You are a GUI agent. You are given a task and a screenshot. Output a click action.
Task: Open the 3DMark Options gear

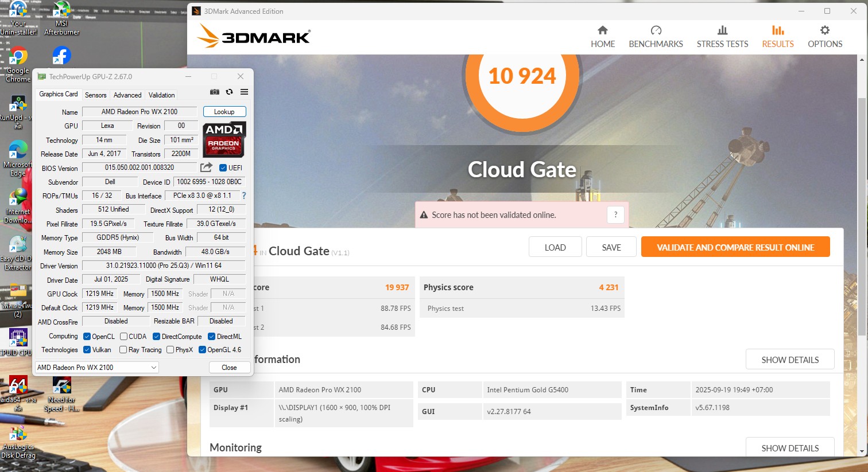pyautogui.click(x=824, y=37)
